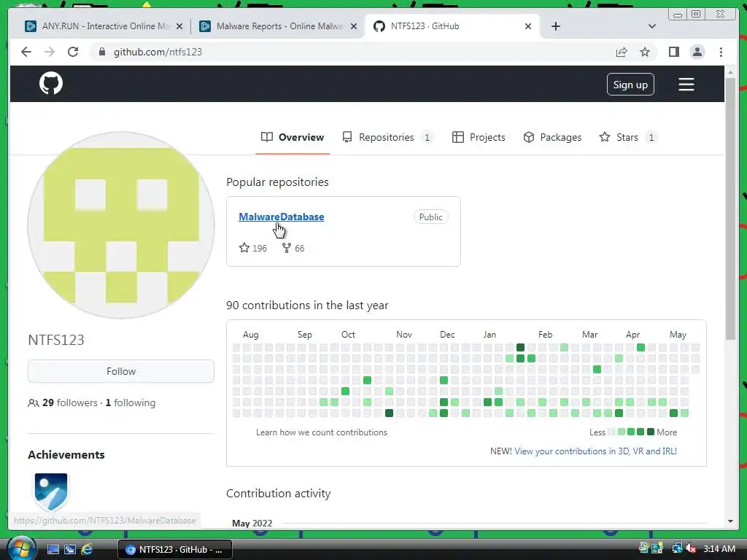Click the Achievements heading
The width and height of the screenshot is (747, 560).
coord(66,455)
